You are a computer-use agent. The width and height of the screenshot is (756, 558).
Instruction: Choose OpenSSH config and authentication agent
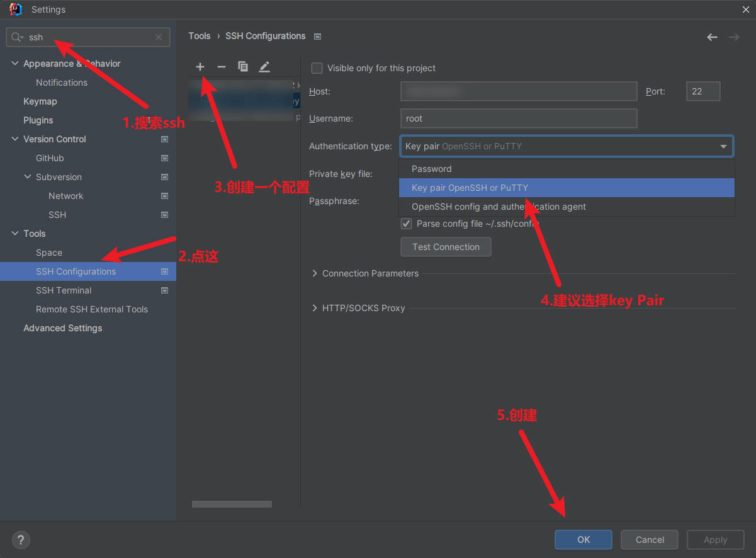(x=499, y=207)
